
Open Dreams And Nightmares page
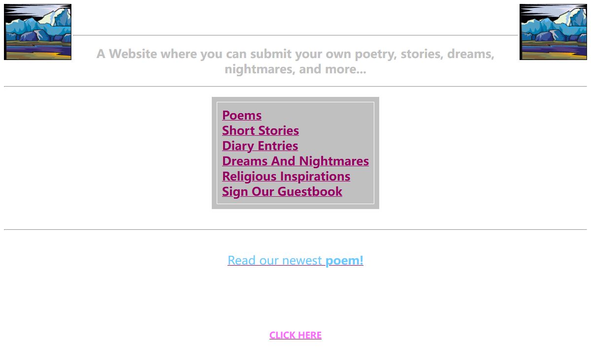[295, 161]
